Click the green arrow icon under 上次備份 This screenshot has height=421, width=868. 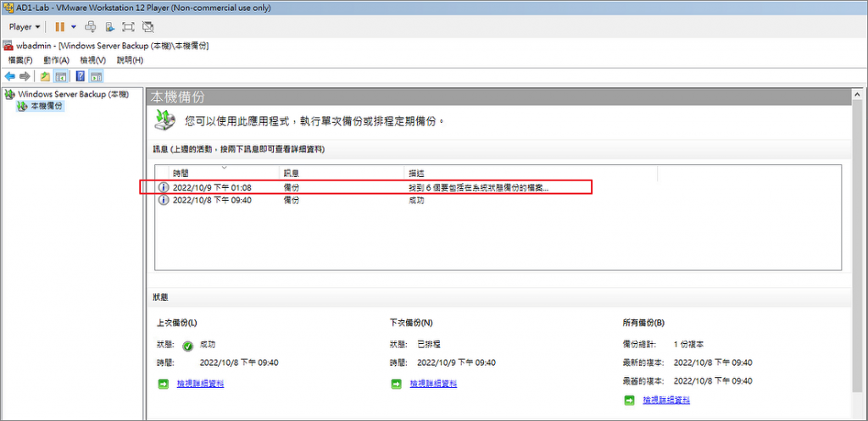click(164, 384)
